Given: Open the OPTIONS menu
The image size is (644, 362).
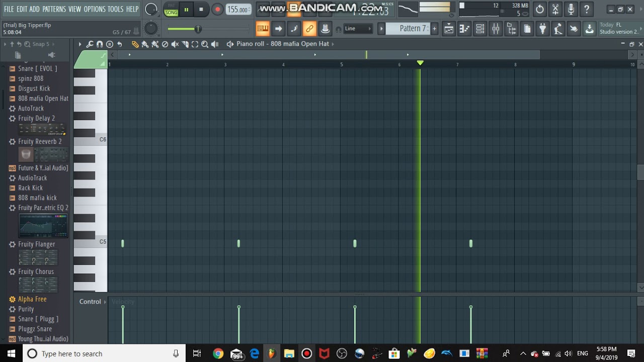Looking at the screenshot, I should (95, 9).
